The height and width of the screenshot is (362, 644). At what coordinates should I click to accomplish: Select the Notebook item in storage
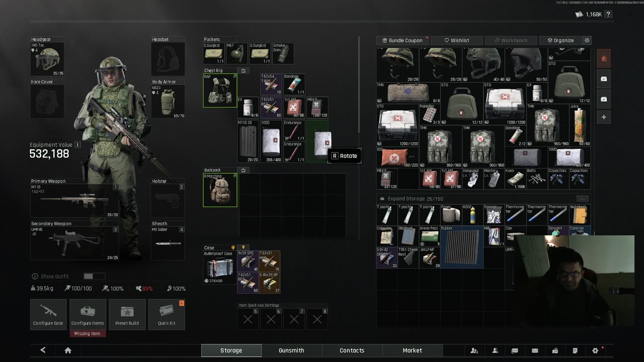pyautogui.click(x=581, y=215)
